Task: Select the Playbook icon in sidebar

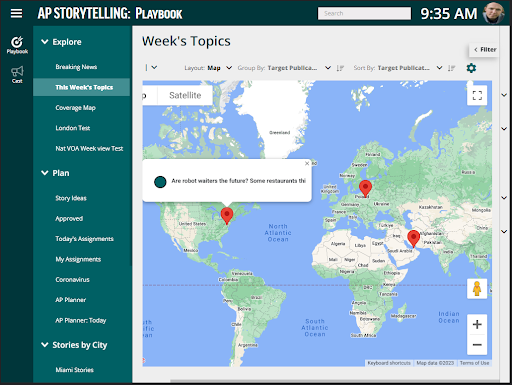Action: [17, 45]
